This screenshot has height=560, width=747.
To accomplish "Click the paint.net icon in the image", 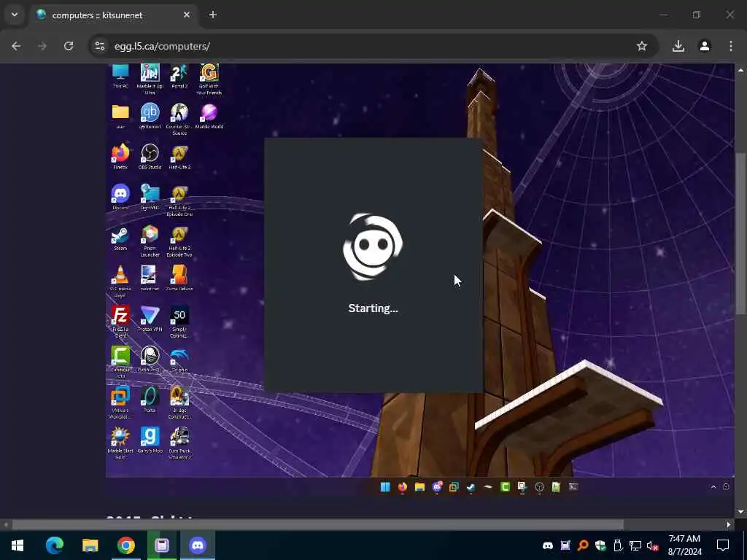I will 149,278.
